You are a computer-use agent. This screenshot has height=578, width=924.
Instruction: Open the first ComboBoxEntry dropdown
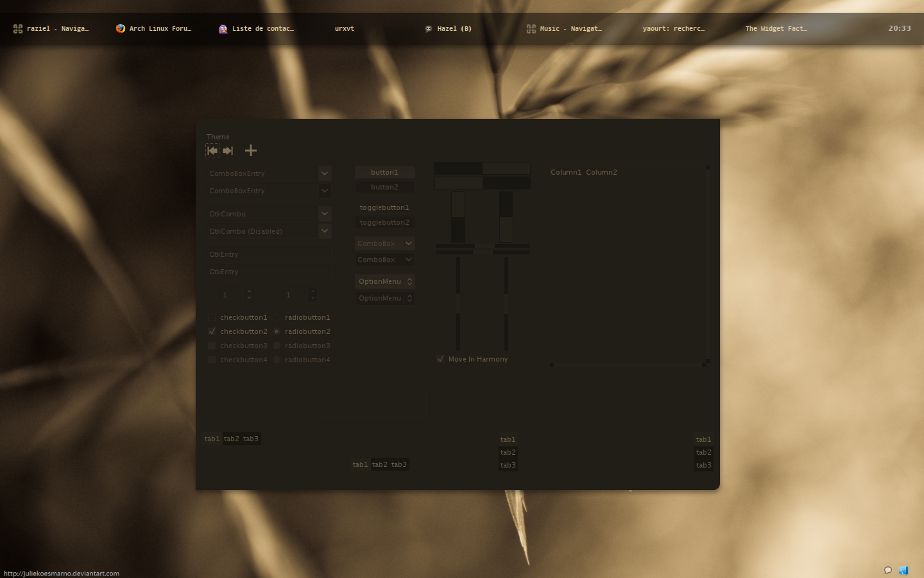(x=324, y=173)
